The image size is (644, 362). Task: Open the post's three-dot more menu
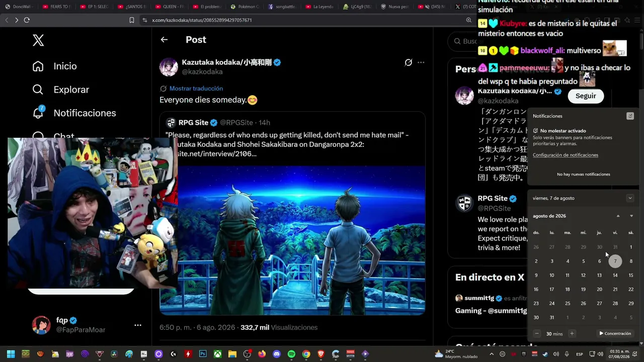(421, 62)
